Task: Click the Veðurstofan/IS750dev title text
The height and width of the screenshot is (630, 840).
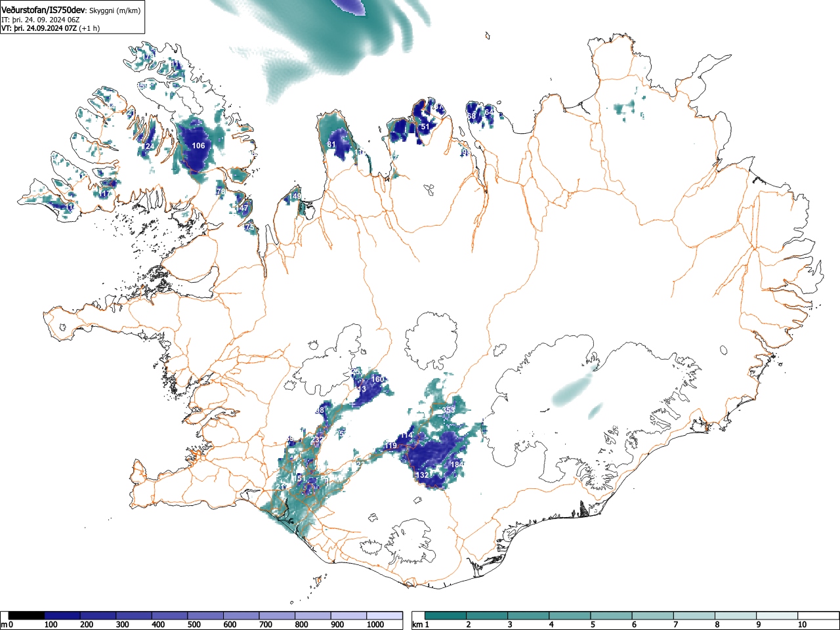Action: pyautogui.click(x=43, y=10)
